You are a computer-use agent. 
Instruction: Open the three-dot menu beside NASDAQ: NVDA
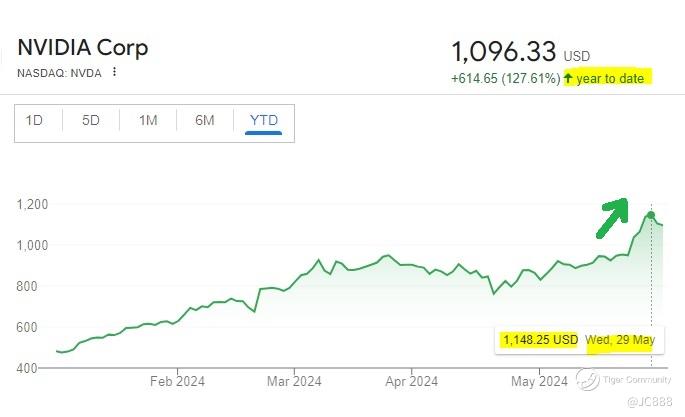114,72
